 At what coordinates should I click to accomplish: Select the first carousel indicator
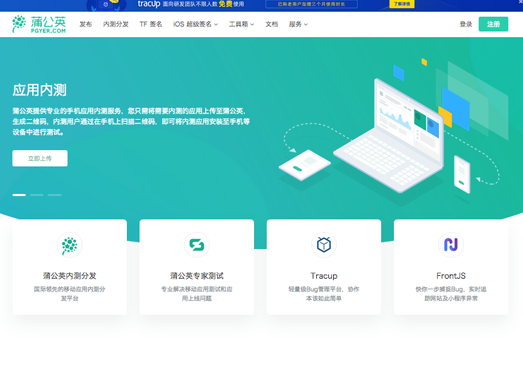click(19, 195)
